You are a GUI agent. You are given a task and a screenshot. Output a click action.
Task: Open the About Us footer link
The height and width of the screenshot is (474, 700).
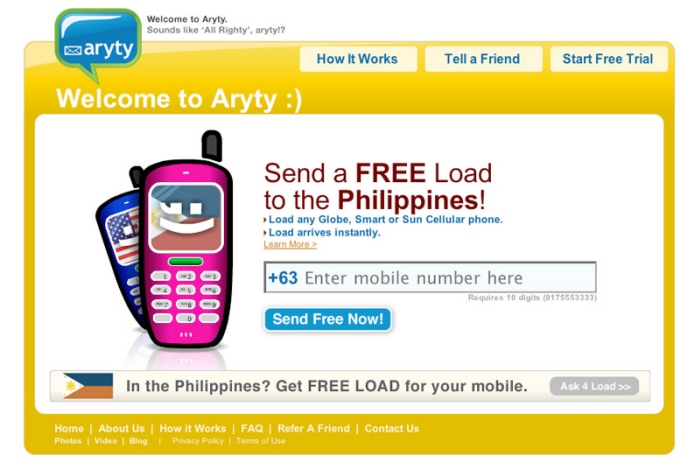(x=121, y=428)
